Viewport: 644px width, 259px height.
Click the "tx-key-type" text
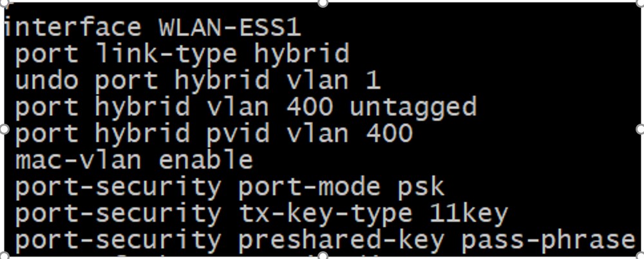(x=325, y=213)
